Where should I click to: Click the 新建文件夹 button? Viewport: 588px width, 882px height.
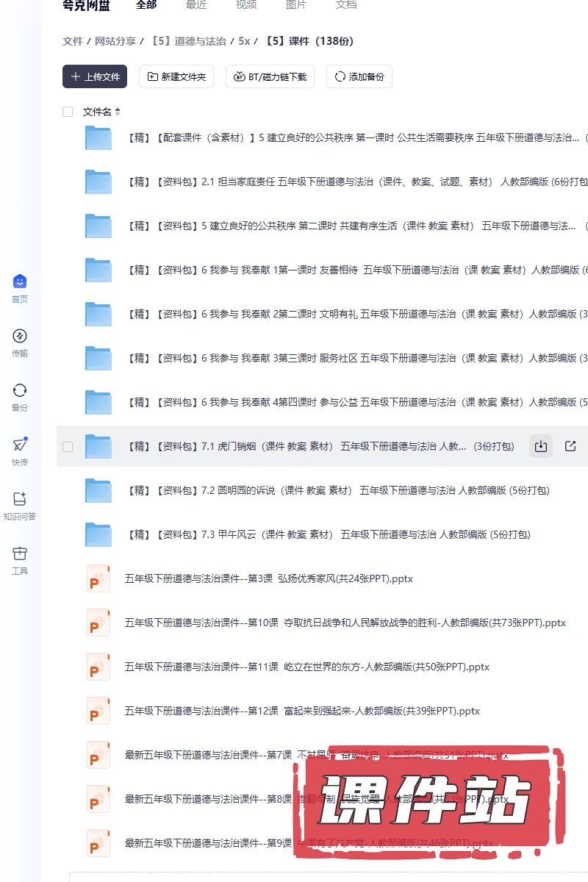pos(176,76)
